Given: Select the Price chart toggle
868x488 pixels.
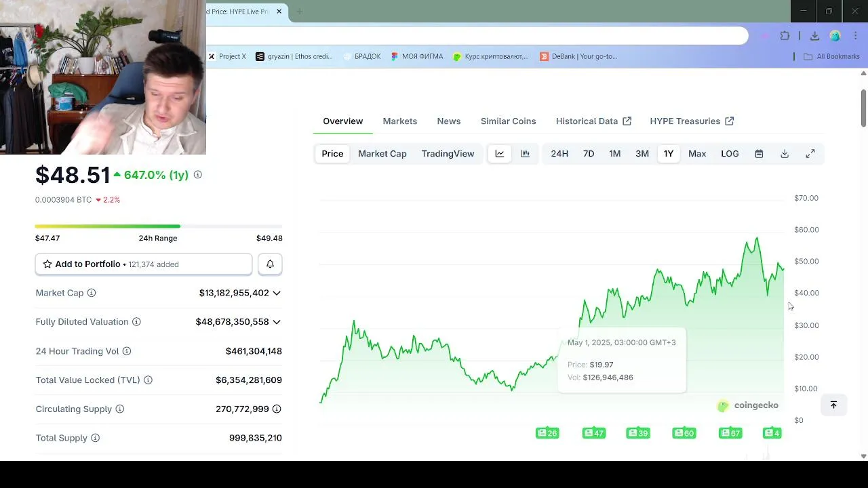Looking at the screenshot, I should point(332,154).
